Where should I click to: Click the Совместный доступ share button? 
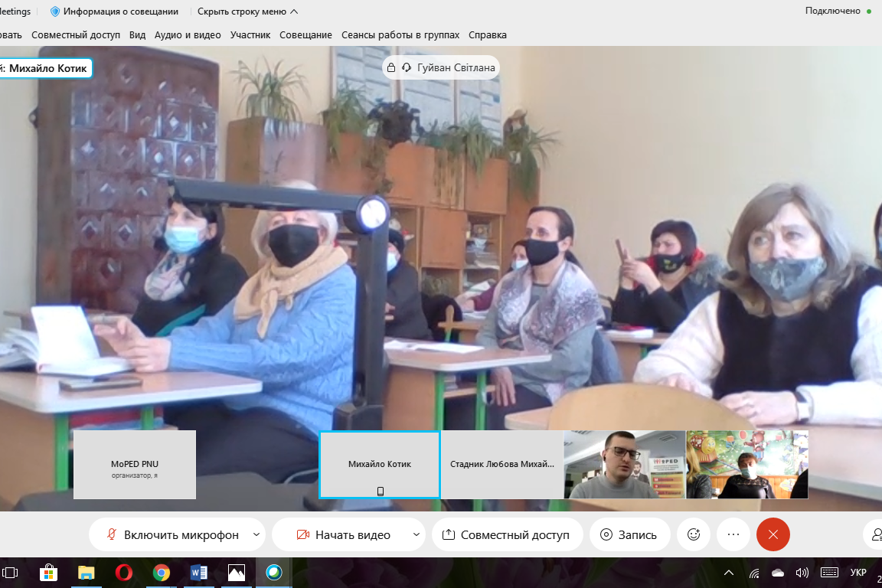(x=506, y=534)
